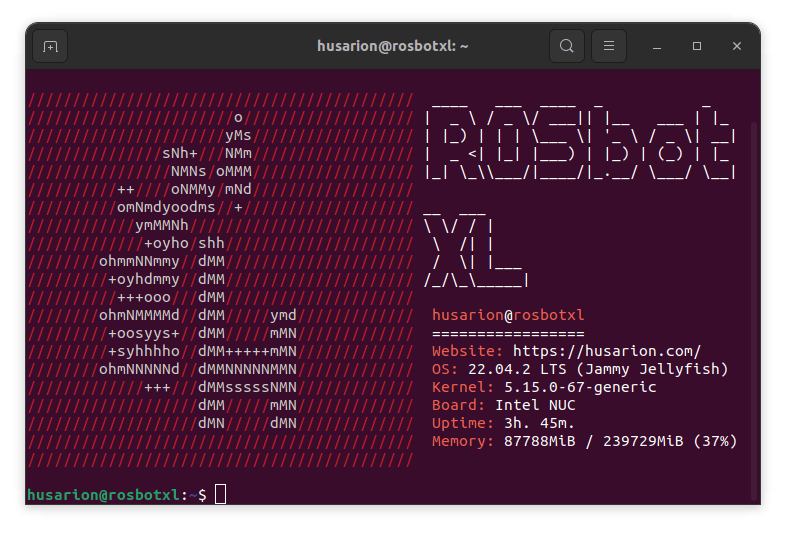The width and height of the screenshot is (786, 533).
Task: Open the terminal search tool
Action: (x=566, y=46)
